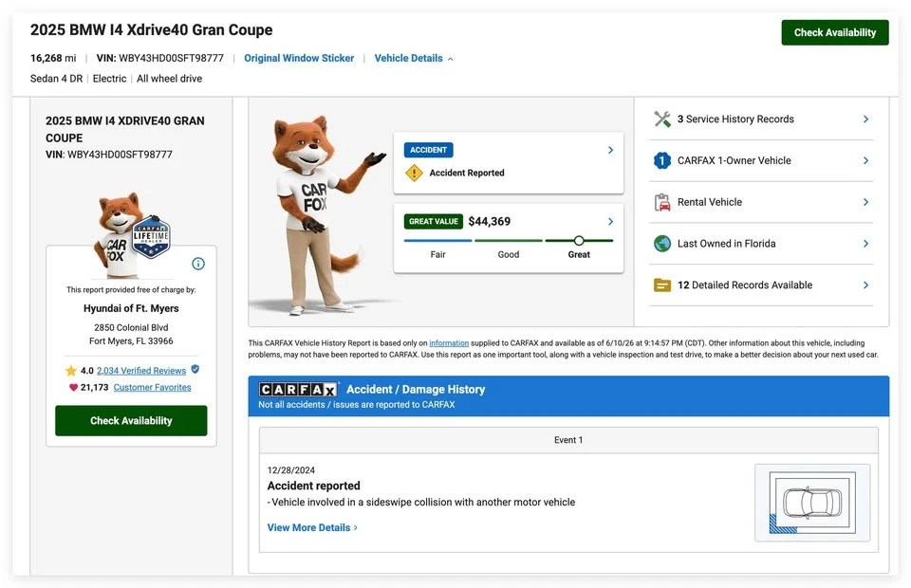Click the info icon on dealer card
This screenshot has height=588, width=911.
pyautogui.click(x=198, y=264)
